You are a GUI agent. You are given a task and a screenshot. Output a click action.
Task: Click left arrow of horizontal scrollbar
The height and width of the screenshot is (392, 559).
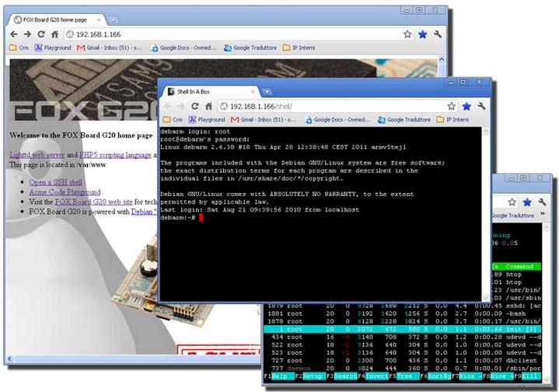[x=9, y=359]
